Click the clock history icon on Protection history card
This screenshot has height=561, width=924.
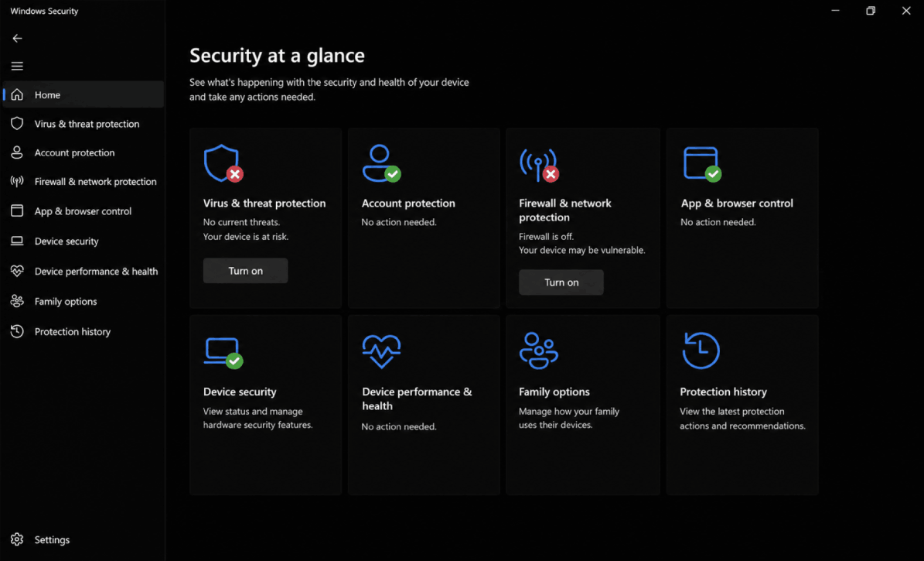pyautogui.click(x=701, y=351)
